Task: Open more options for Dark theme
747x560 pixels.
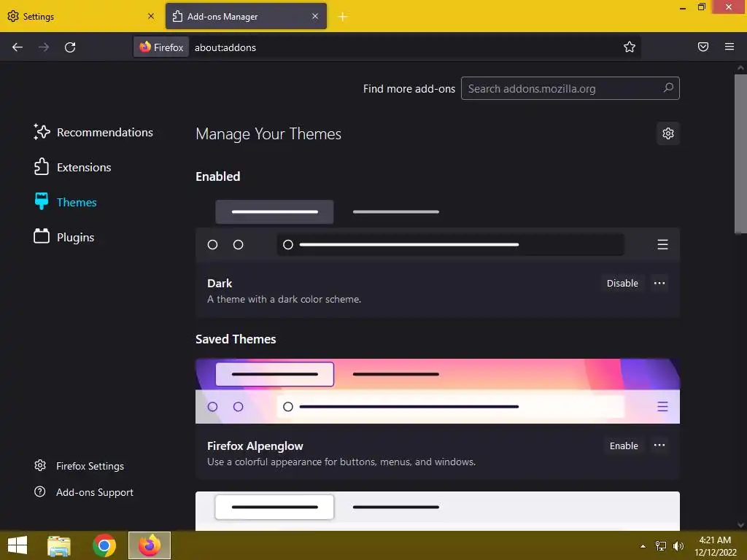Action: [x=659, y=284]
